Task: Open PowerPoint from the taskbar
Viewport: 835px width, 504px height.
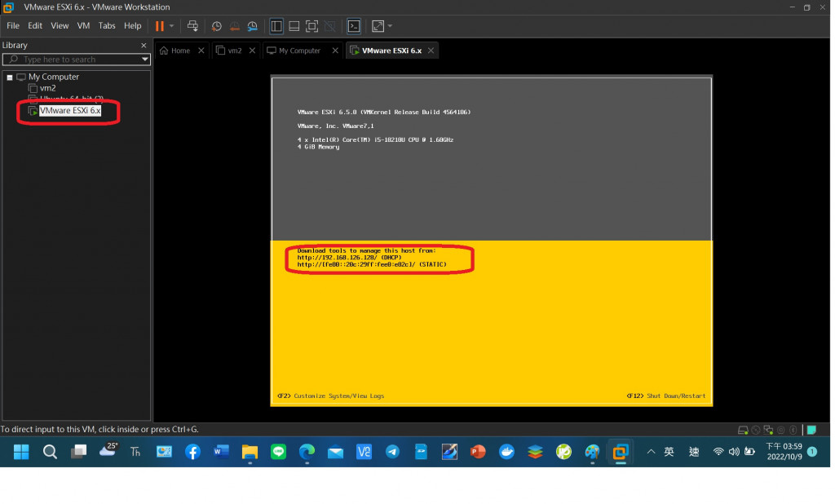Action: coord(478,453)
